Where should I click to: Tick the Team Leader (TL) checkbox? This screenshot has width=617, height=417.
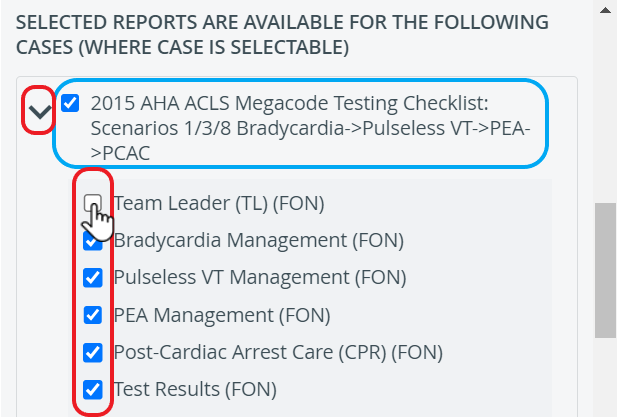93,203
